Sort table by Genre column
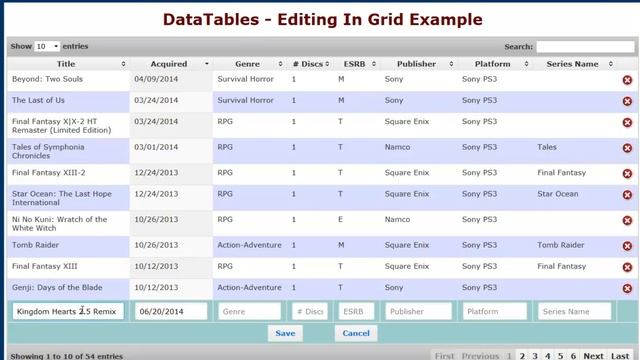 (x=250, y=64)
